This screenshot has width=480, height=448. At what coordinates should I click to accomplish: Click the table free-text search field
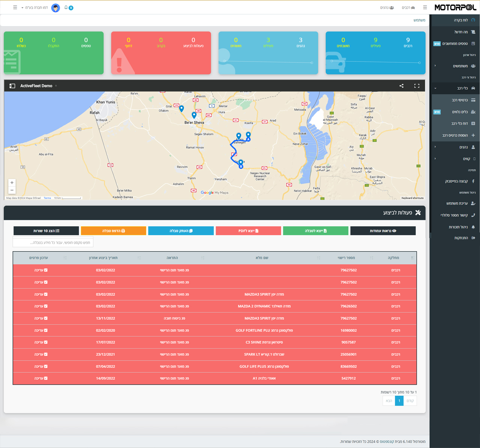53,243
